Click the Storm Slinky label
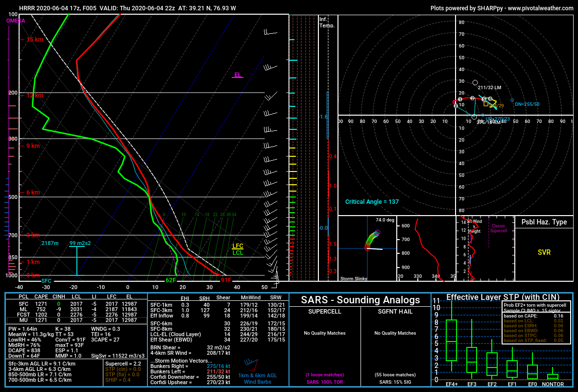Screen dimensions: 578x392 [354, 279]
